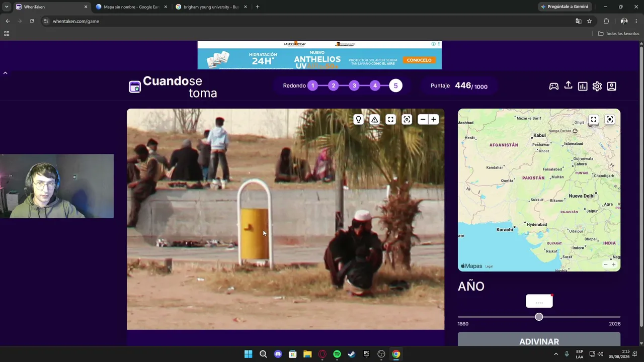Recenter the photo view
The image size is (644, 362).
(x=407, y=119)
